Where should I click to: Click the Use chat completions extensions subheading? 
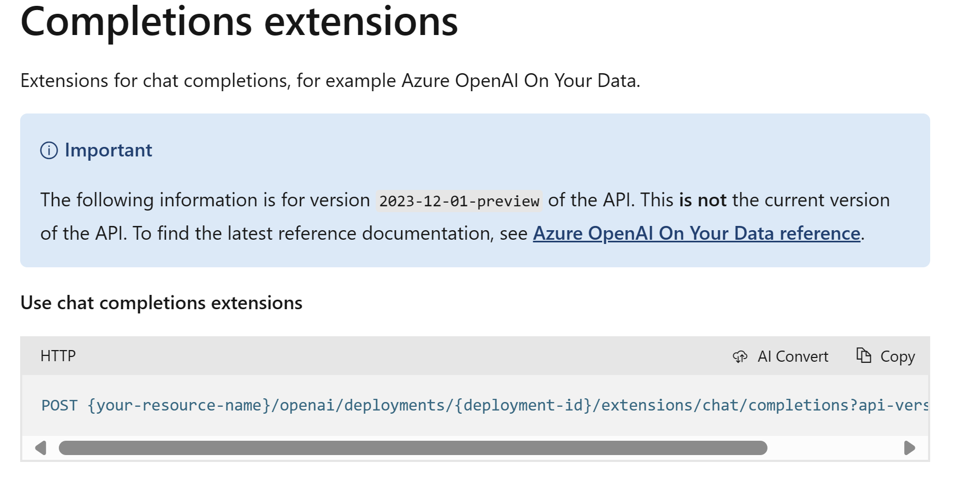coord(161,303)
